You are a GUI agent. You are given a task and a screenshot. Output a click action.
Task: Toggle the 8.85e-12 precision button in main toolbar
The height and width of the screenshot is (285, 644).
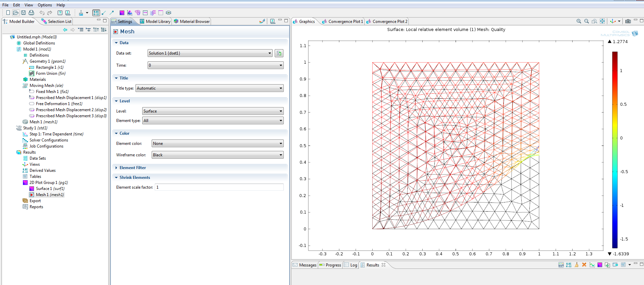pyautogui.click(x=96, y=13)
